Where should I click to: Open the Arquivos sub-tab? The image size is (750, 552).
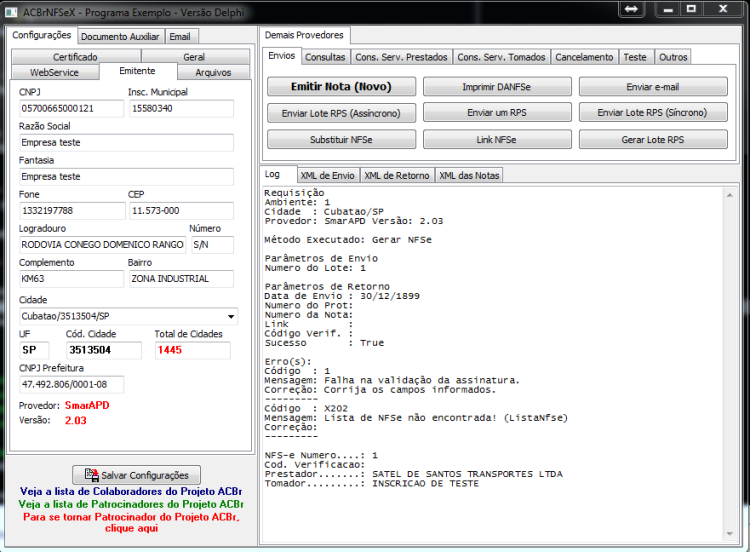[x=213, y=73]
